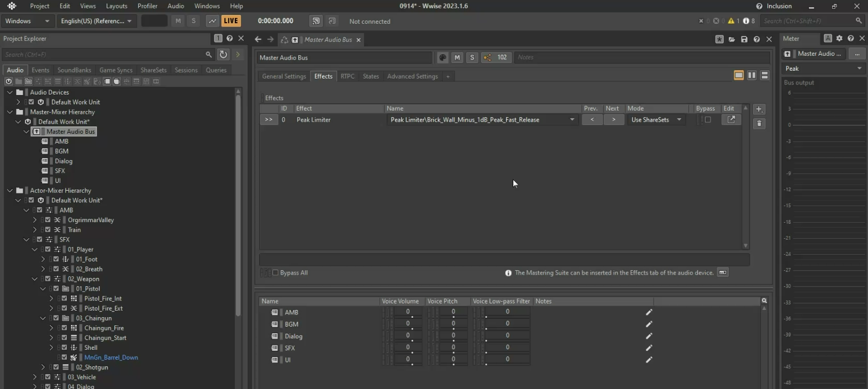Click the Next effect '>' button

[613, 119]
